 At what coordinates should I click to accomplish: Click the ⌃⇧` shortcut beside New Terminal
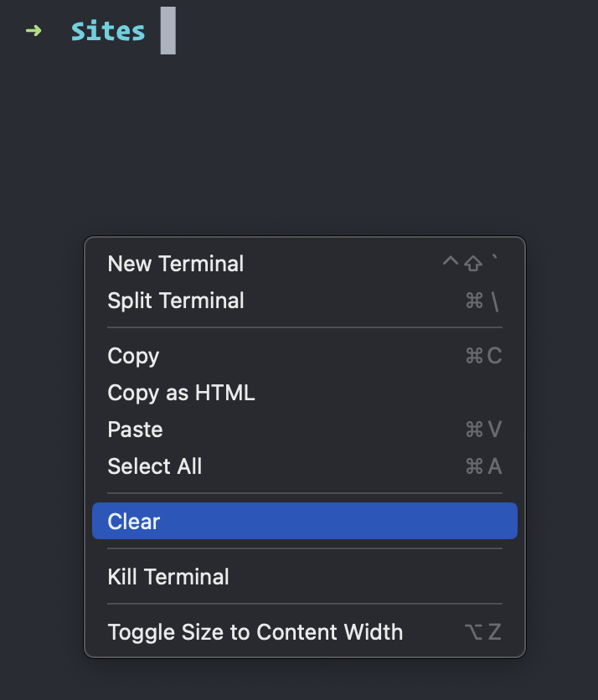[472, 263]
